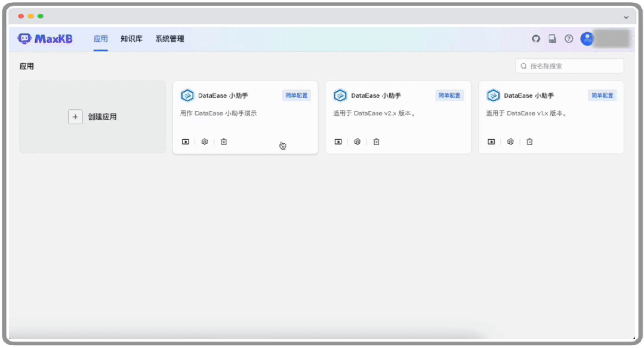Open settings of the DataEase v2.x card
The height and width of the screenshot is (348, 644).
tap(358, 141)
